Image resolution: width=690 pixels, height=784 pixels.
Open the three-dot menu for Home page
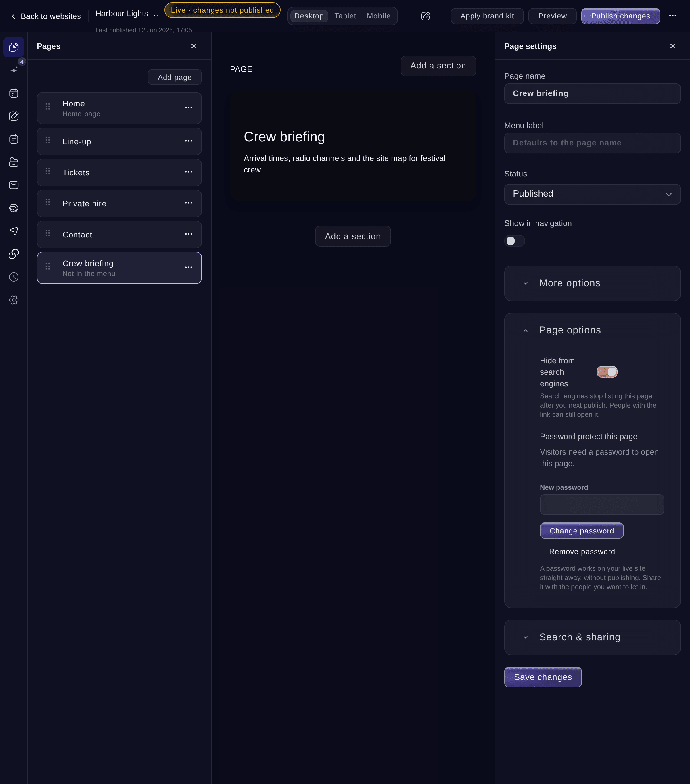(188, 108)
